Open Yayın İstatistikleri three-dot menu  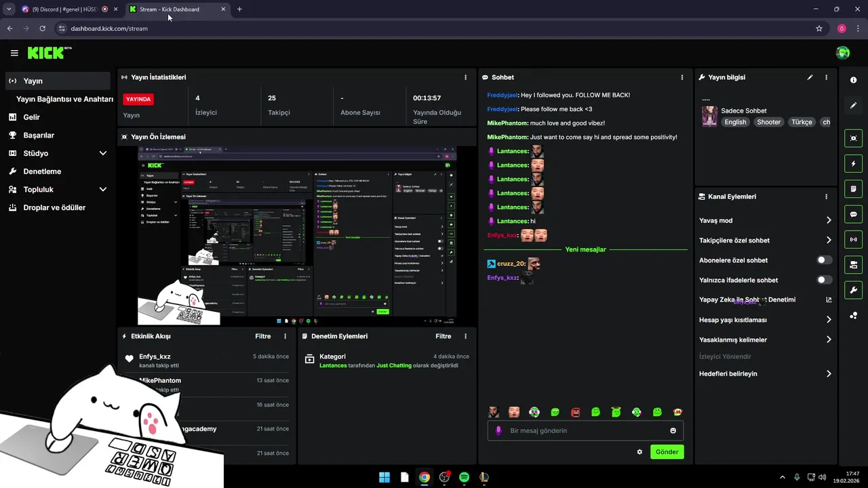[465, 77]
